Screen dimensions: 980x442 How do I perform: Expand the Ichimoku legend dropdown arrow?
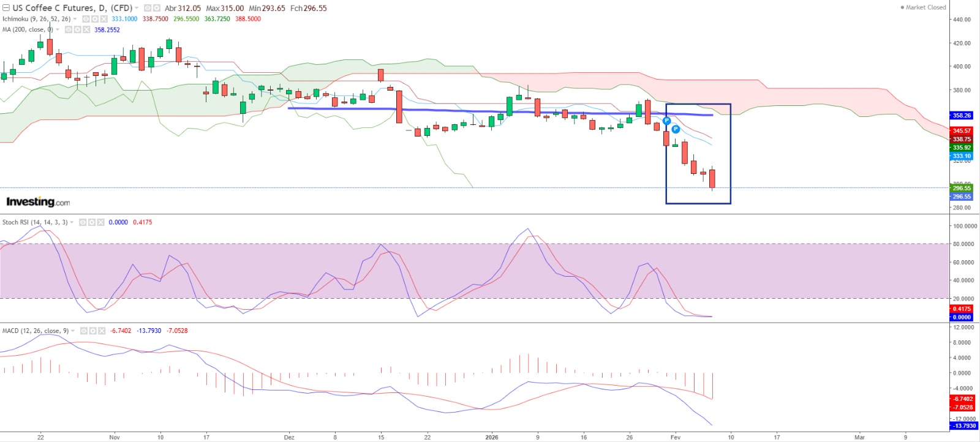(75, 19)
